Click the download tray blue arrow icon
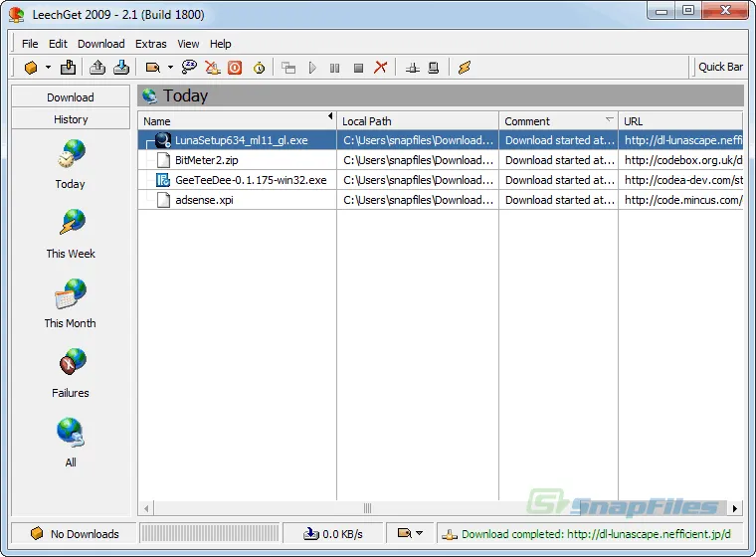Screen dimensions: 756x557 point(121,68)
